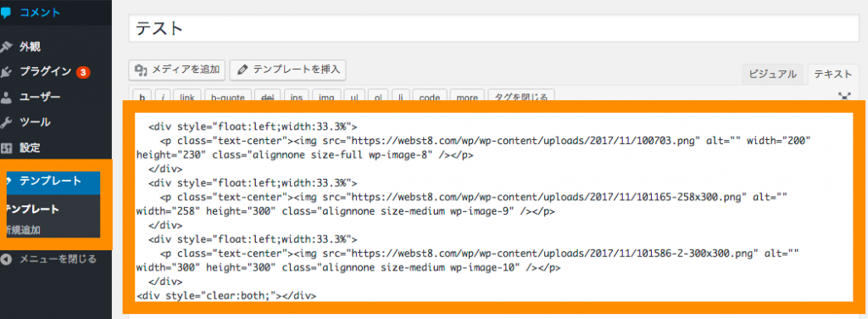
Task: Click the タグを閉じる quicktag button
Action: [x=521, y=96]
